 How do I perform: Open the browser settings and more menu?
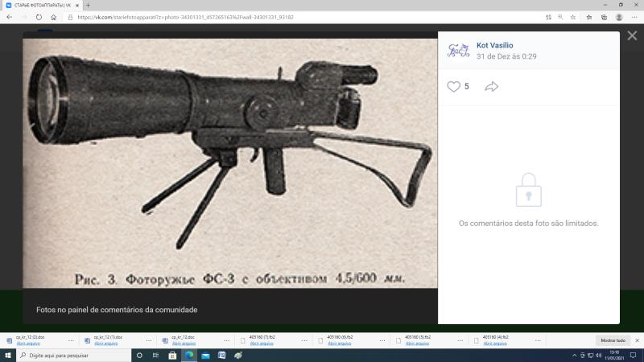(x=634, y=17)
